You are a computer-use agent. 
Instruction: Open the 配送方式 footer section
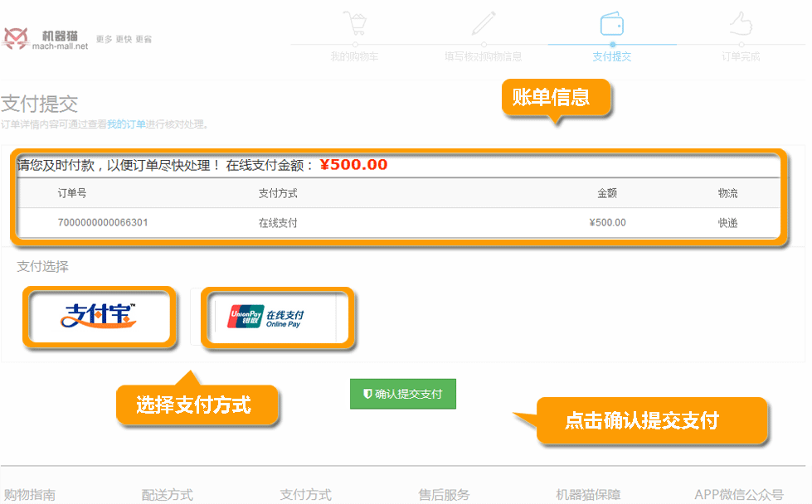coord(168,494)
